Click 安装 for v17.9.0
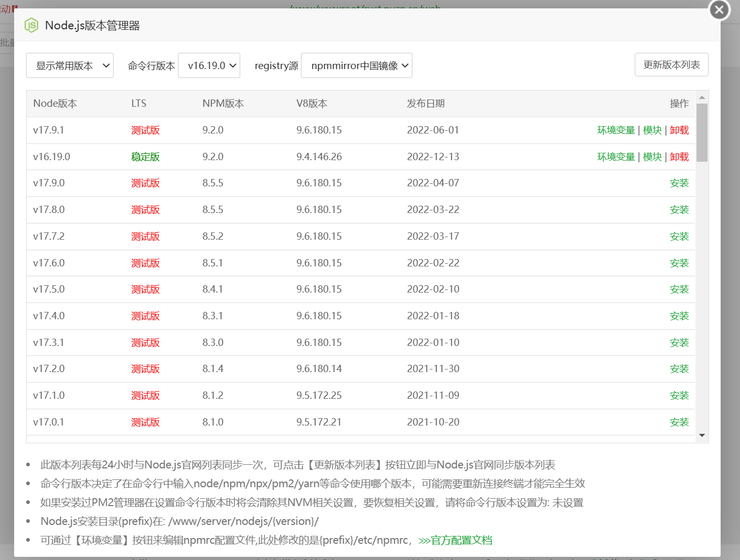Image resolution: width=740 pixels, height=560 pixels. pyautogui.click(x=679, y=183)
